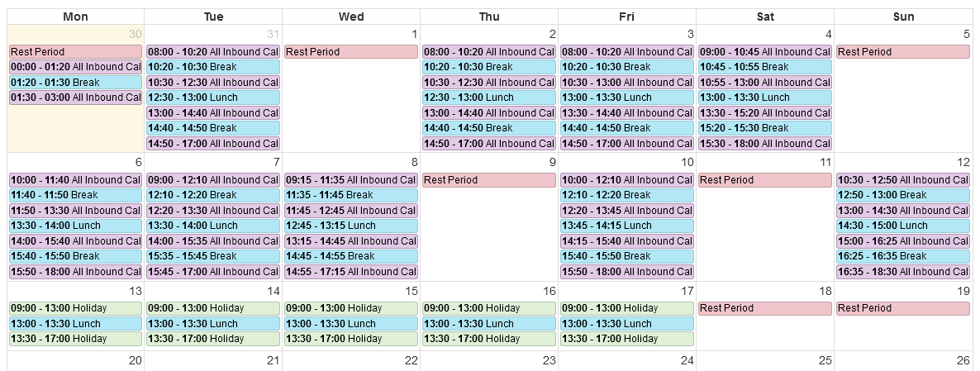Open Saturday 4's 15:20 - 15:30 Break event

point(765,128)
